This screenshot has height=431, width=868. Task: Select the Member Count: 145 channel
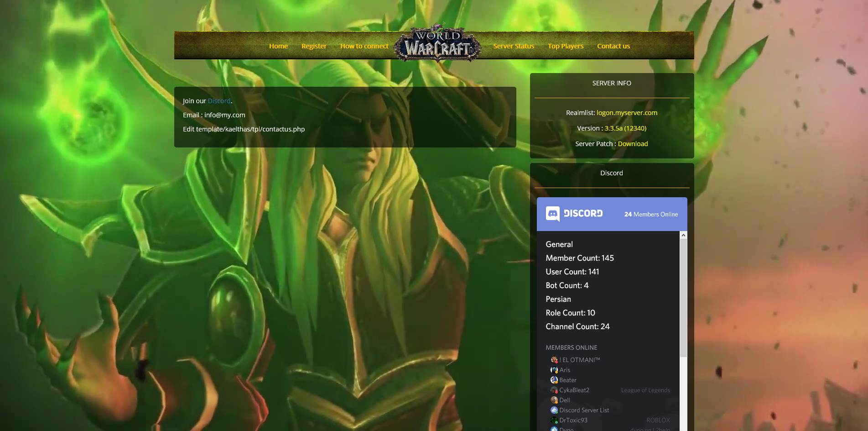click(x=580, y=258)
